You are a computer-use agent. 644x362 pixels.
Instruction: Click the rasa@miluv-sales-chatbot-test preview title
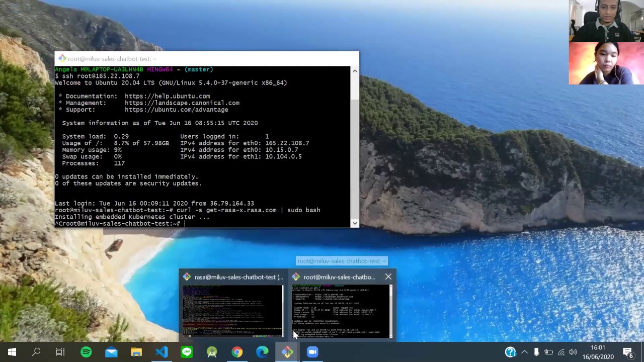(x=238, y=277)
